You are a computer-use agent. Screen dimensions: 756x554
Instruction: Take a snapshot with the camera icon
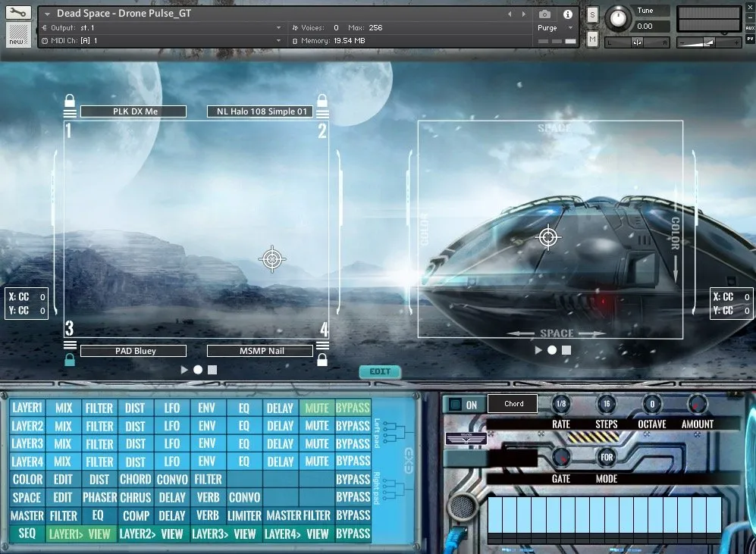544,14
